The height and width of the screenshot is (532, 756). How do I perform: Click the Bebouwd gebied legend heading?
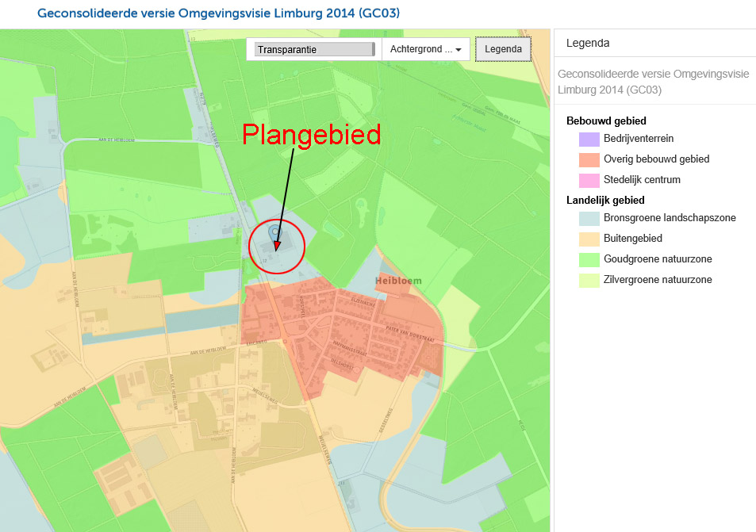tap(606, 121)
